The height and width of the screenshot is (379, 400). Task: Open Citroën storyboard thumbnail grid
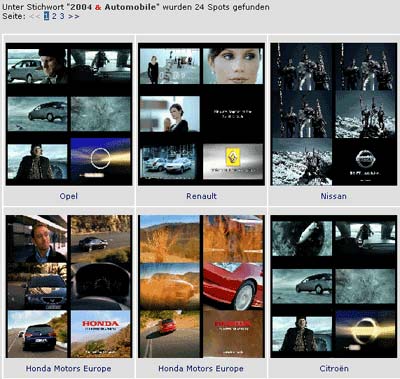click(x=334, y=286)
